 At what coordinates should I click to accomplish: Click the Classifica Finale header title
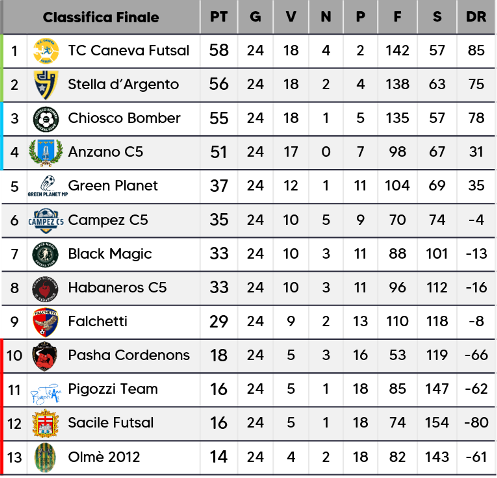point(101,17)
